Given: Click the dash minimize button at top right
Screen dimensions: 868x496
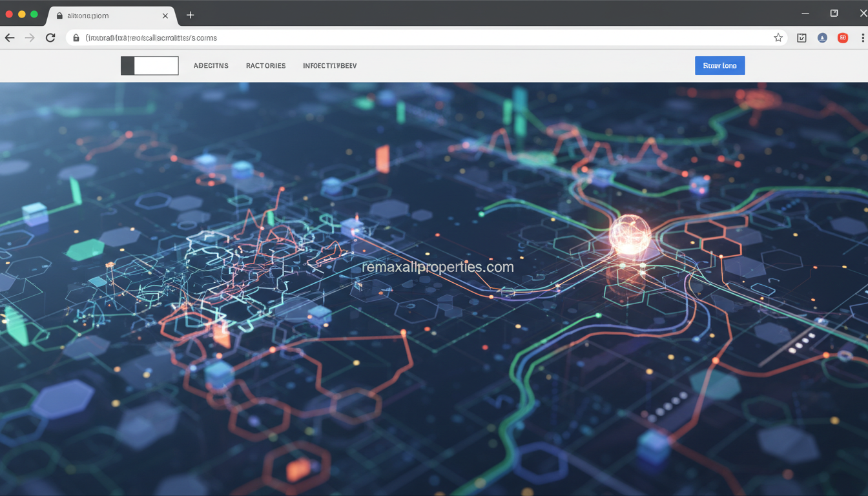Looking at the screenshot, I should [805, 13].
